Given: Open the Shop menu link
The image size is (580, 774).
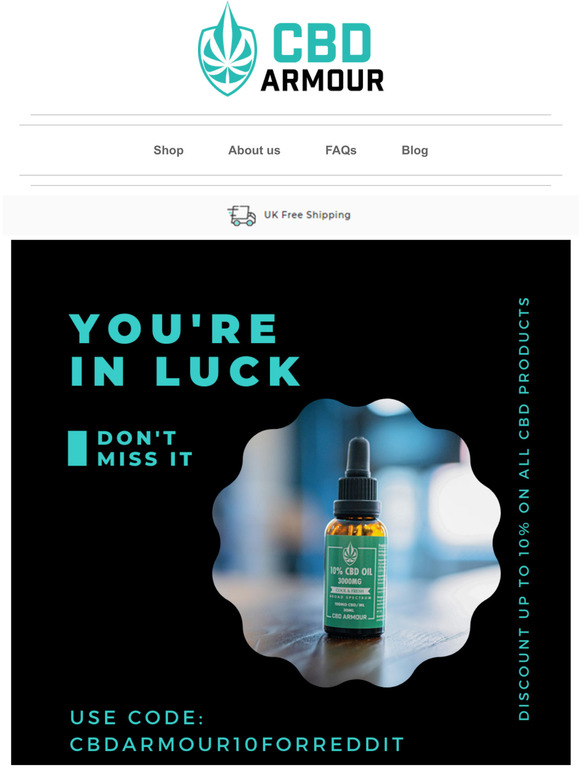Looking at the screenshot, I should pyautogui.click(x=168, y=150).
